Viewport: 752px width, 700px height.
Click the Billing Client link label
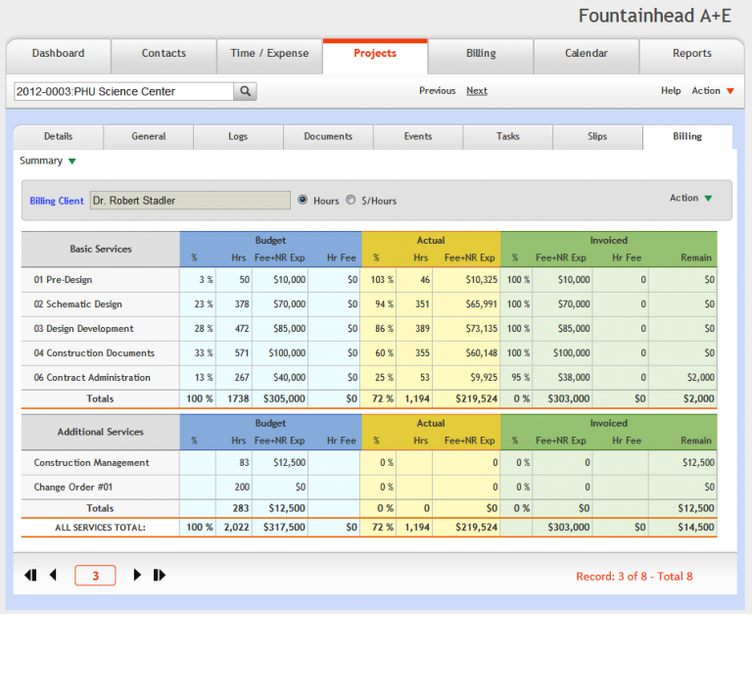57,201
